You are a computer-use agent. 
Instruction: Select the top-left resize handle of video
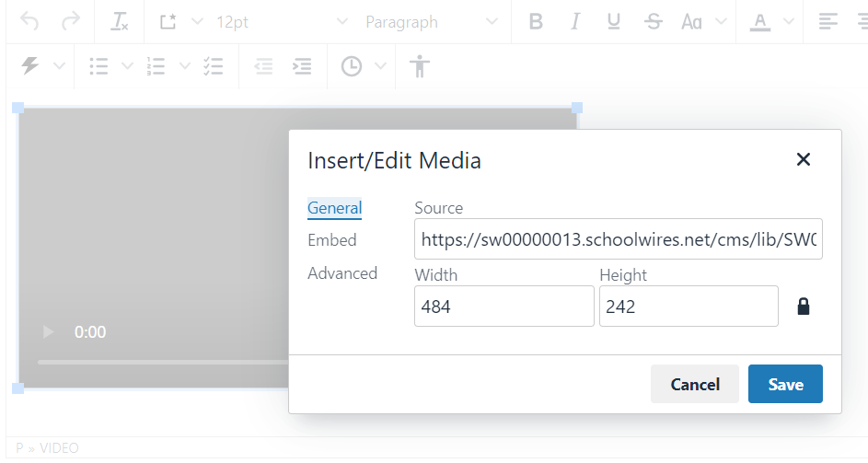(x=17, y=108)
